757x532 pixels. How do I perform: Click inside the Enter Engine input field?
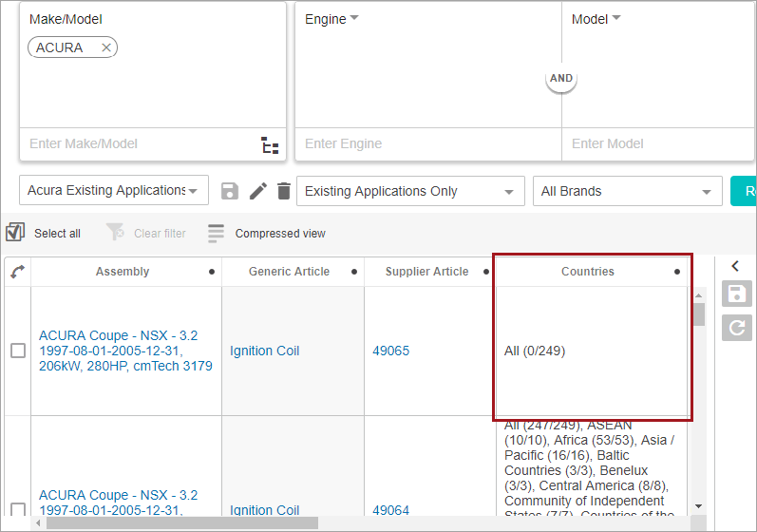click(427, 144)
